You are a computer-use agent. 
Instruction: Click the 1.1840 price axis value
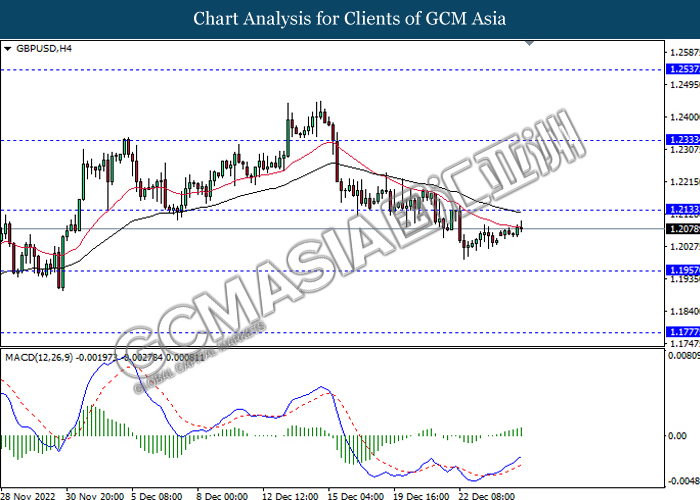[685, 311]
